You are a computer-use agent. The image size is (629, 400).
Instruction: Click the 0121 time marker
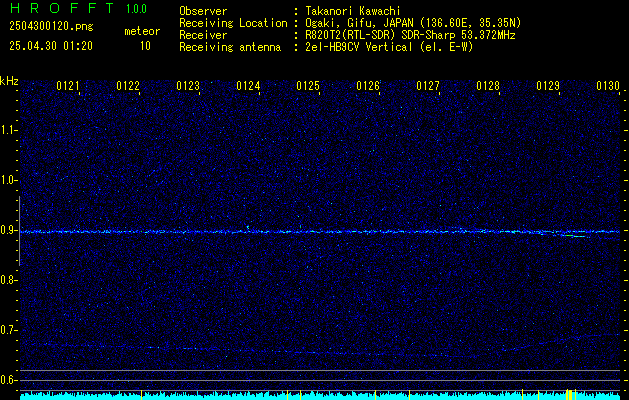click(x=68, y=86)
